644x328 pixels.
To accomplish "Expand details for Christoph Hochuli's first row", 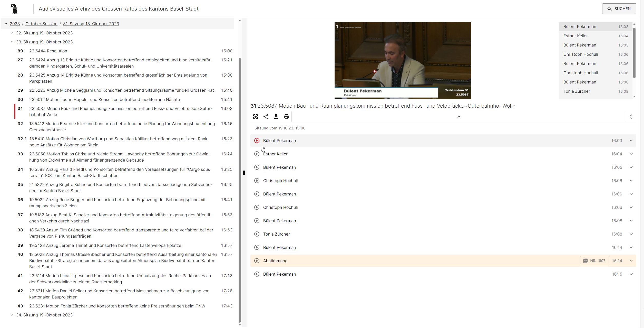I will (631, 181).
